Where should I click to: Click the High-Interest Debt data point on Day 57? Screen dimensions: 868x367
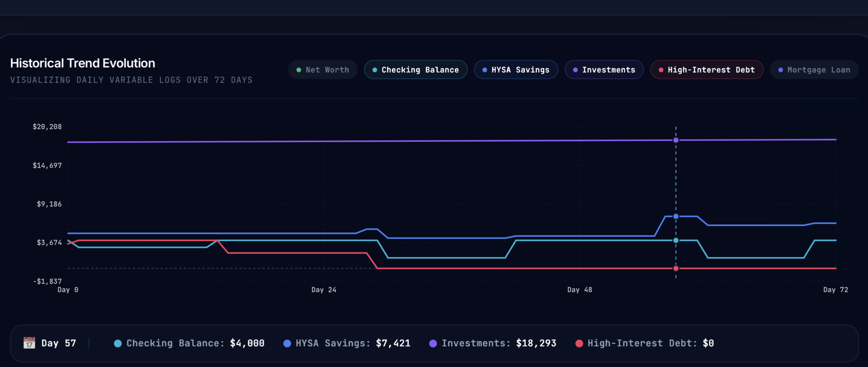point(676,269)
